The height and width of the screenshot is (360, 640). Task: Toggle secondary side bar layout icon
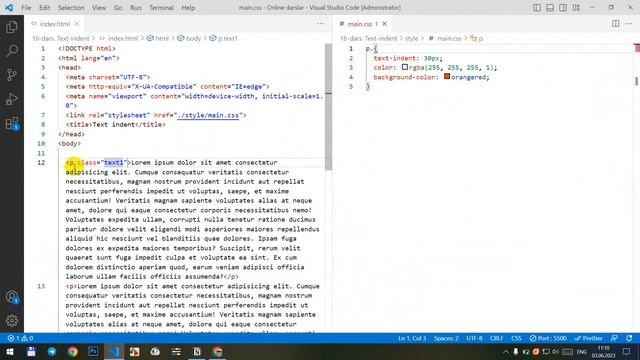[563, 8]
